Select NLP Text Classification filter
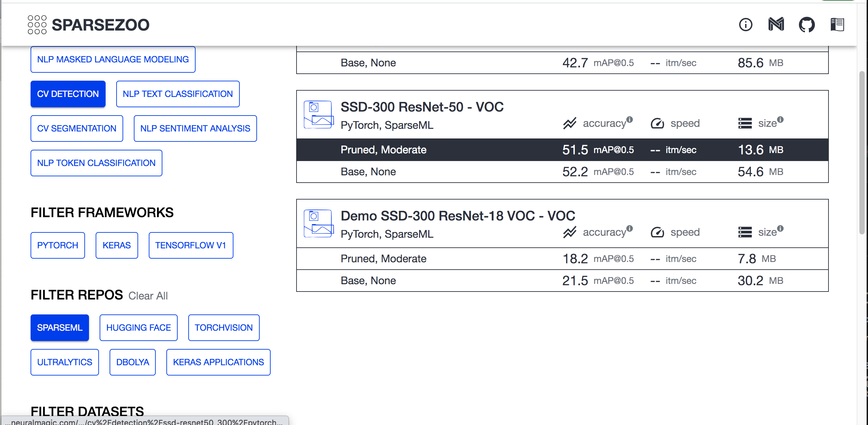 point(178,94)
